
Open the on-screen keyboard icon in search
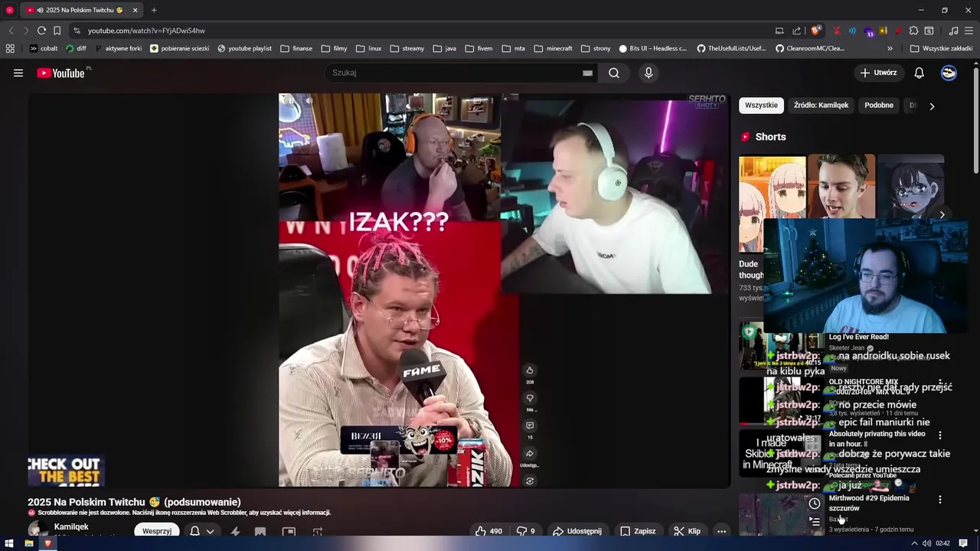tap(587, 73)
